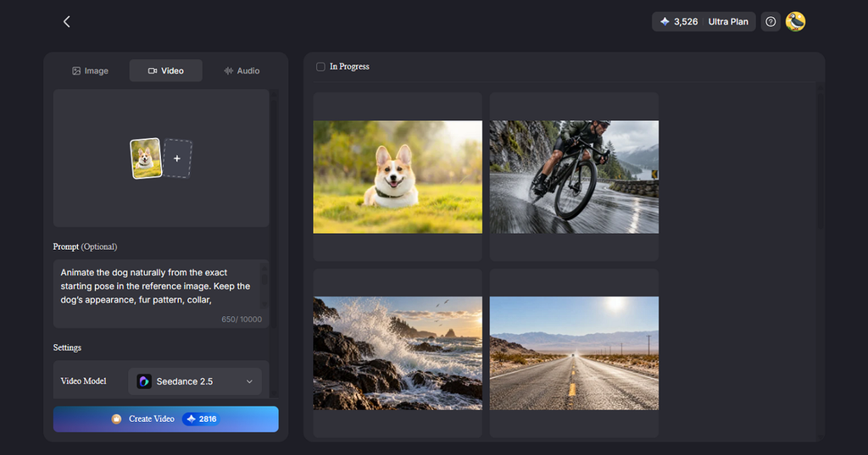Open the Video Model dropdown
Screen dimensions: 868x455
point(195,381)
